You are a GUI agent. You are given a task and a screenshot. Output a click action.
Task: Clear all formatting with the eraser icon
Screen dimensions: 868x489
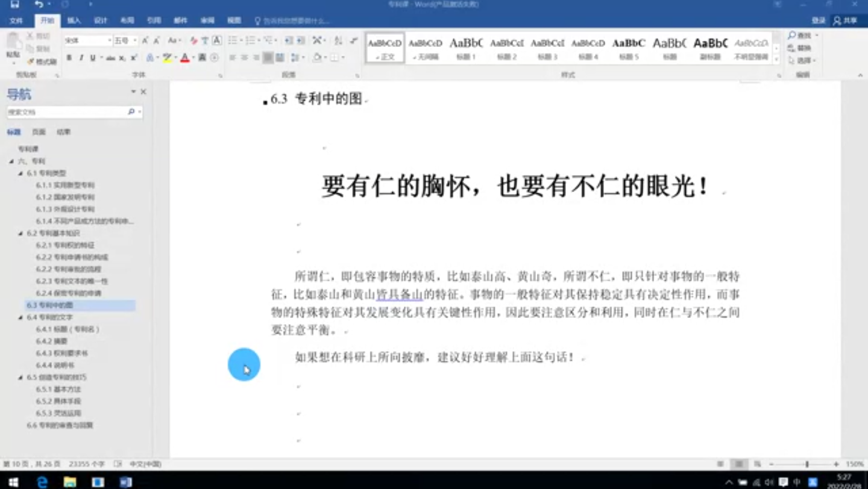click(x=193, y=40)
